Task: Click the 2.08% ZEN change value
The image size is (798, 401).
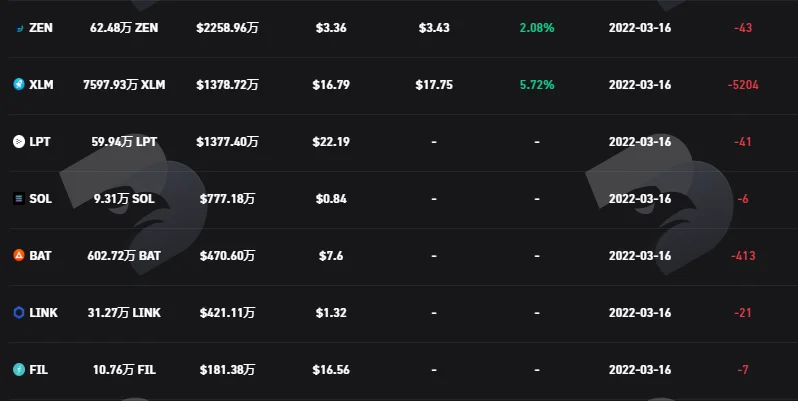Action: [537, 27]
